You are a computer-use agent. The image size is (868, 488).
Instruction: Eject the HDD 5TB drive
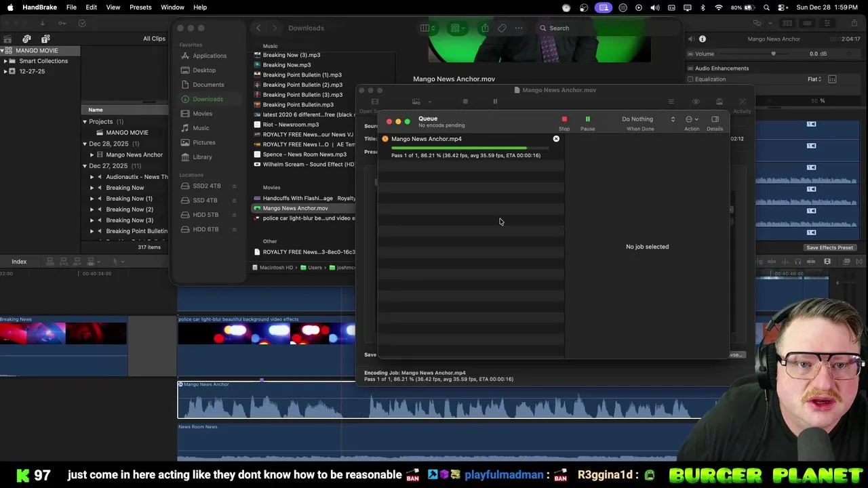click(234, 215)
